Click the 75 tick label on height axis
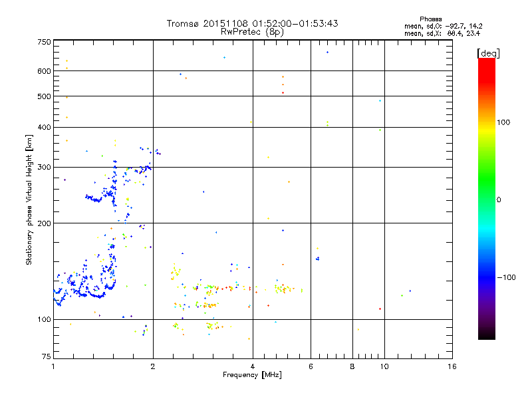This screenshot has height=399, width=532. [47, 356]
